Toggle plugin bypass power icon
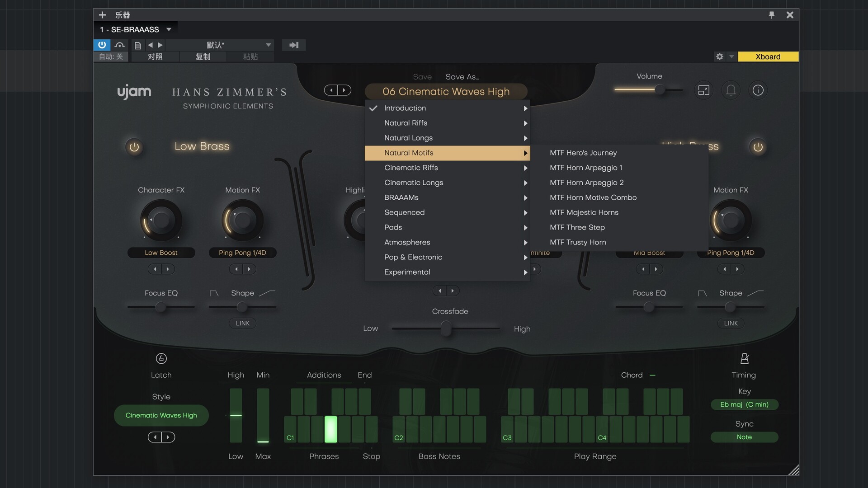 click(102, 45)
